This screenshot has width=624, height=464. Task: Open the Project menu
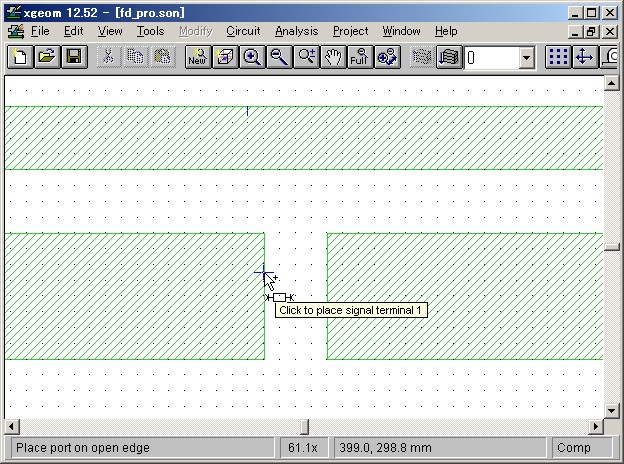pos(351,31)
